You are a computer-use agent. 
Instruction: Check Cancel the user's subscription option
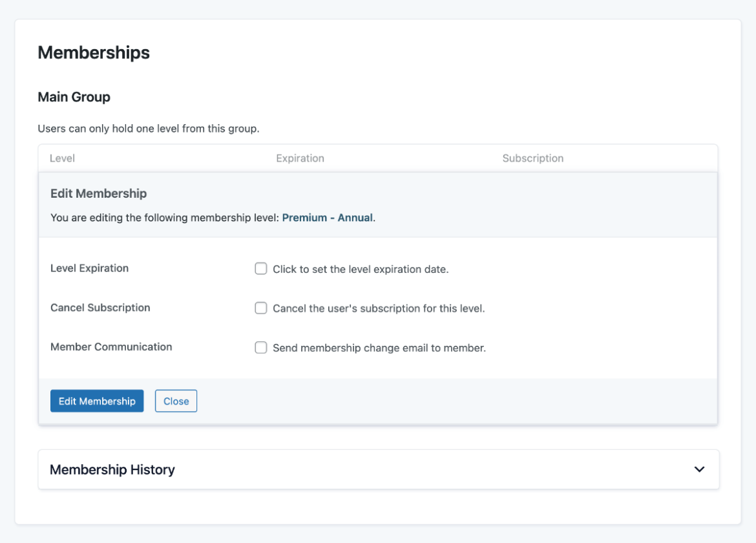click(x=261, y=308)
